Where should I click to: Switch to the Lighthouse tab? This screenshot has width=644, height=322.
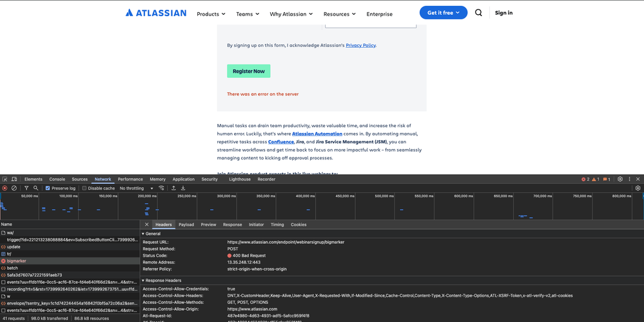[240, 179]
